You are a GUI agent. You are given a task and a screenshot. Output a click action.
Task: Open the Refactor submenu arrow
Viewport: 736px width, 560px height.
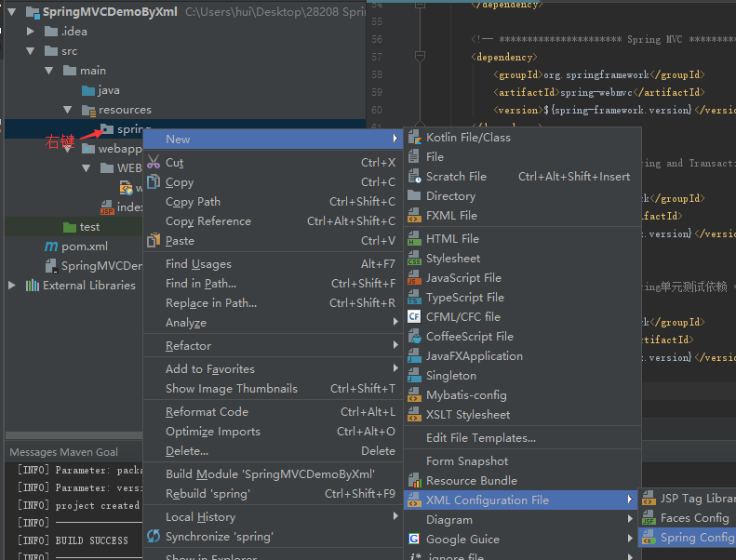[x=395, y=345]
